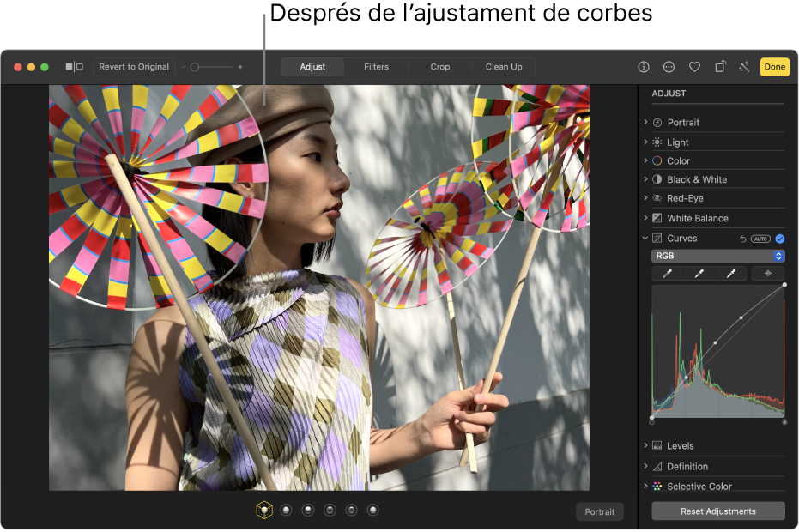Switch to the Filters tab
Image resolution: width=799 pixels, height=532 pixels.
pyautogui.click(x=376, y=67)
